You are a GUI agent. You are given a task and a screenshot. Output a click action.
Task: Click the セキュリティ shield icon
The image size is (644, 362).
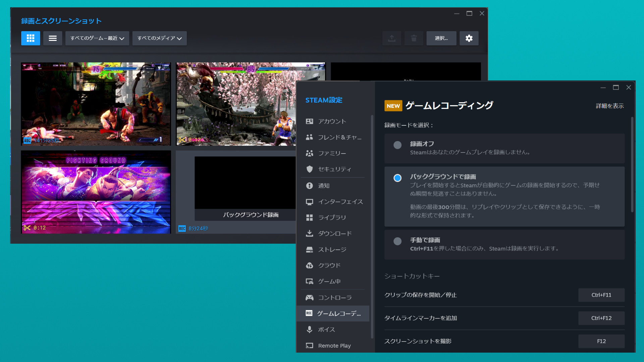[309, 169]
